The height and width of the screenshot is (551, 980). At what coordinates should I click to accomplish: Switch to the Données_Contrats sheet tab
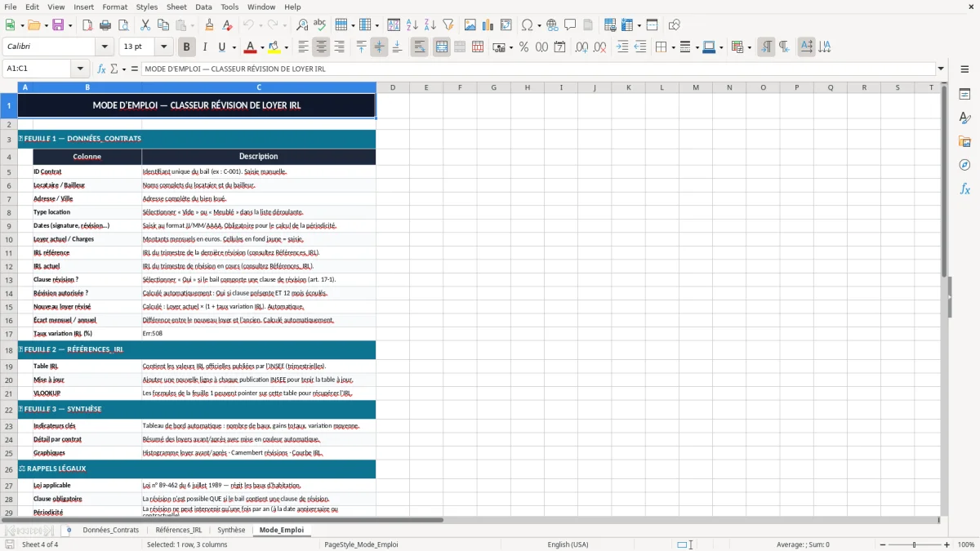click(110, 530)
